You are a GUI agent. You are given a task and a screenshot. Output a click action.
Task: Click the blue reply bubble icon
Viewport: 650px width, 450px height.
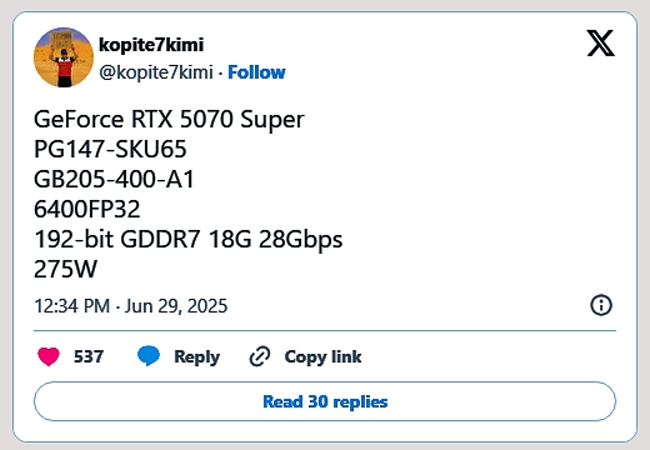[148, 356]
